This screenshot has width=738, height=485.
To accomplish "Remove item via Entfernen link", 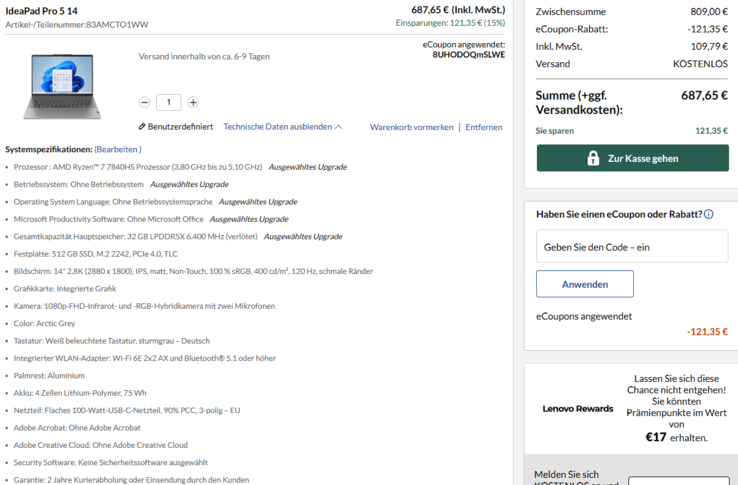I will (484, 127).
